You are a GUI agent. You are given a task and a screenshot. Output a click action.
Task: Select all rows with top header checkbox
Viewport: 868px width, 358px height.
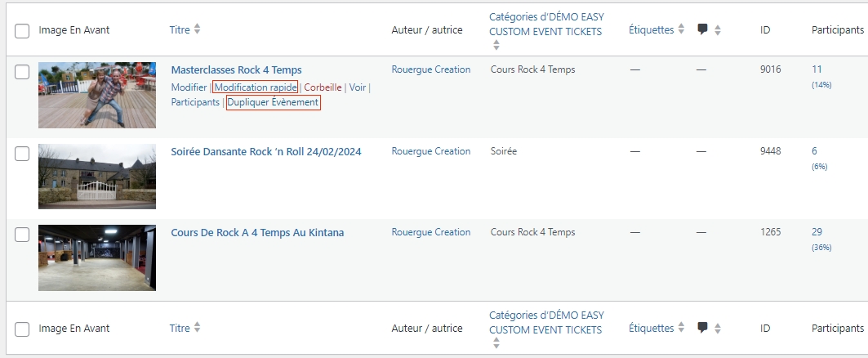pyautogui.click(x=22, y=31)
